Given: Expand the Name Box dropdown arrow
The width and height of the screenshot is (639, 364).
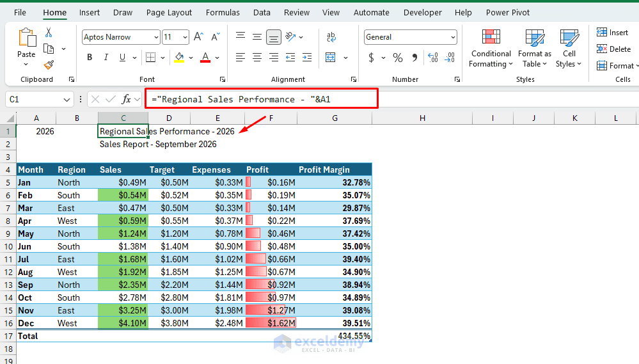Looking at the screenshot, I should (x=67, y=99).
